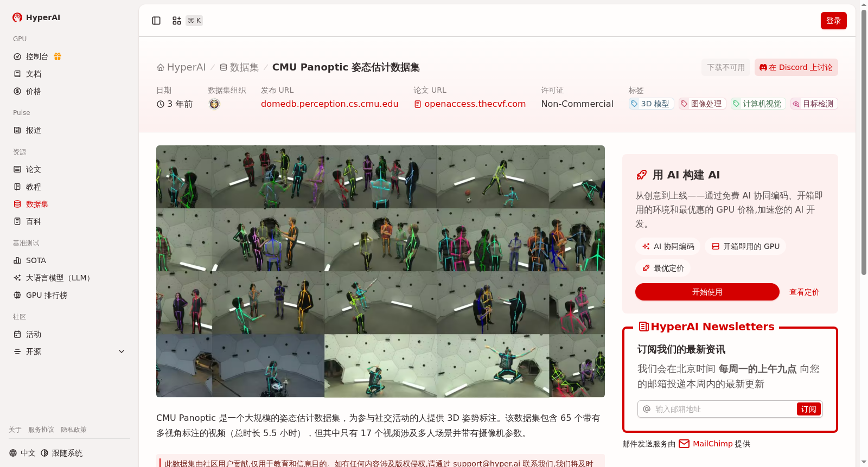The image size is (868, 467).
Task: Open the 查看定价 link
Action: click(x=804, y=292)
